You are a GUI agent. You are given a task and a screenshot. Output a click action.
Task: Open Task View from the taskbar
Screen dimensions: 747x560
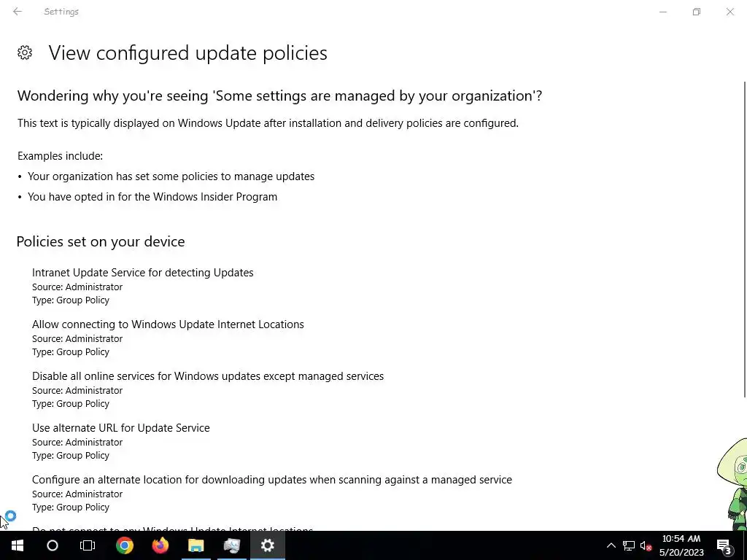pos(88,545)
